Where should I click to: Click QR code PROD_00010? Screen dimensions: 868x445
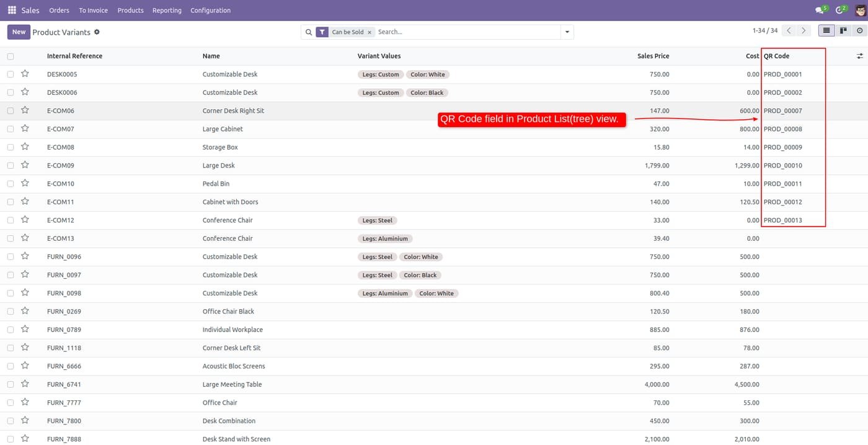[x=782, y=165]
